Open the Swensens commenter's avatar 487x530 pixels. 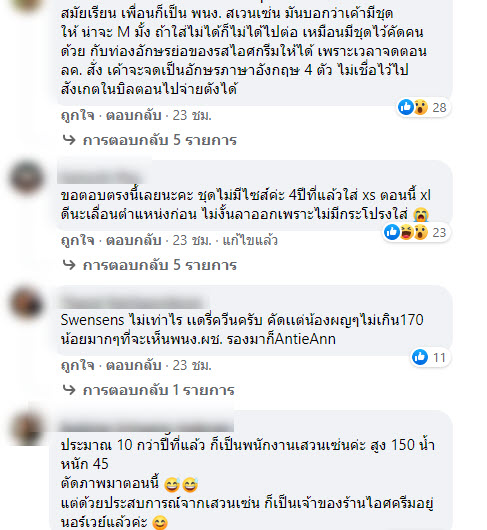point(27,303)
